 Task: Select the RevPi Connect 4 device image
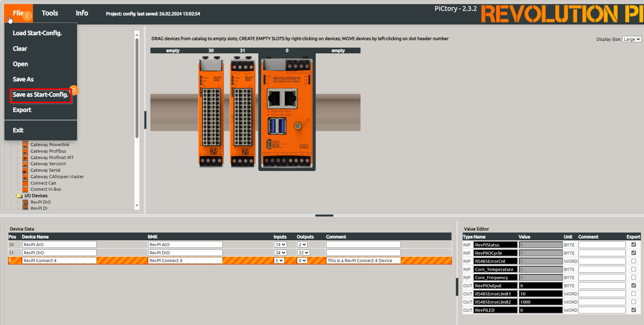pos(287,112)
